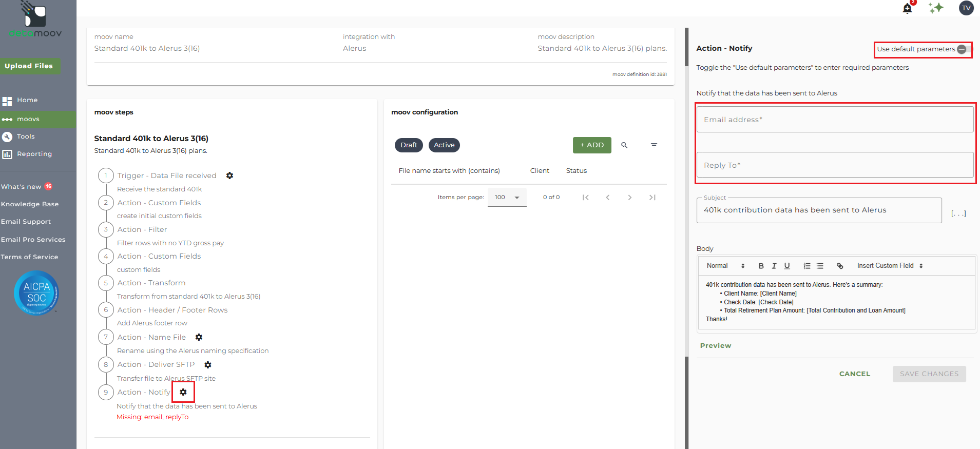Click the AICPA SOC badge
Image resolution: width=980 pixels, height=449 pixels.
tap(36, 293)
